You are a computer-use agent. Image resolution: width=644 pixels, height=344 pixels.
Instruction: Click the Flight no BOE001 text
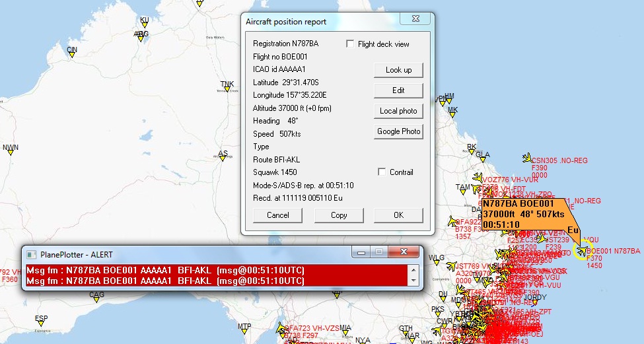[x=280, y=57]
